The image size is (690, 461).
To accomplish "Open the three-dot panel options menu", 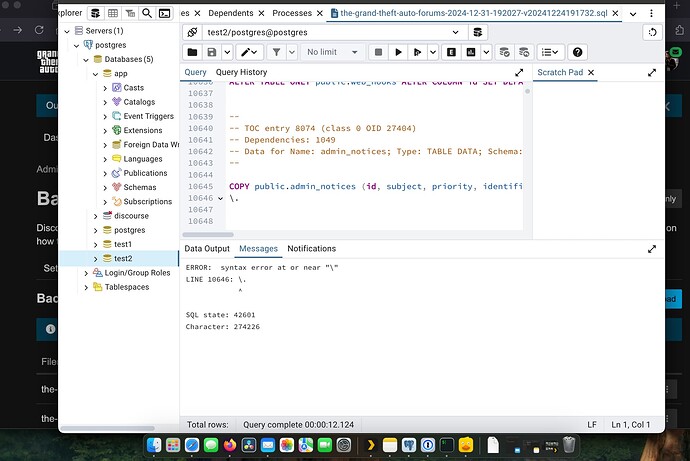I will coord(651,14).
